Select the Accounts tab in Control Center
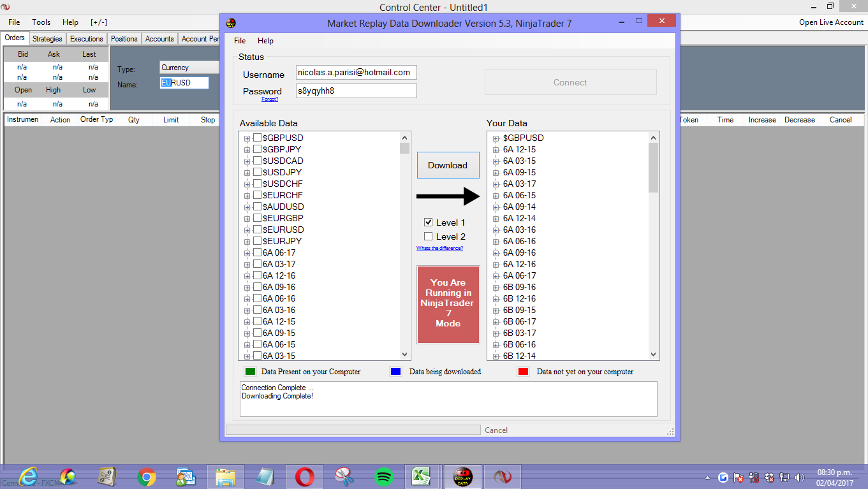Image resolution: width=868 pixels, height=489 pixels. pyautogui.click(x=159, y=39)
